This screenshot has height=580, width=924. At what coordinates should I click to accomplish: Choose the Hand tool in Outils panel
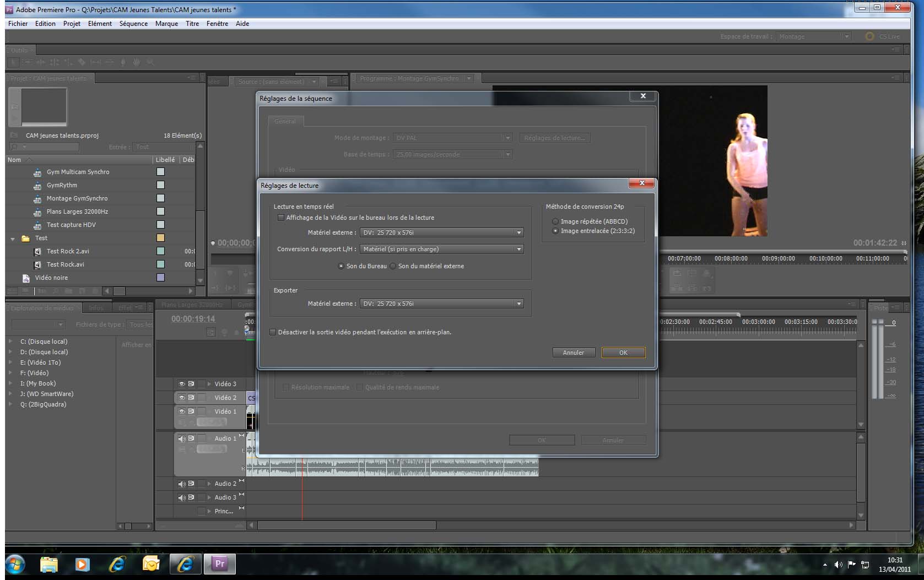tap(136, 62)
